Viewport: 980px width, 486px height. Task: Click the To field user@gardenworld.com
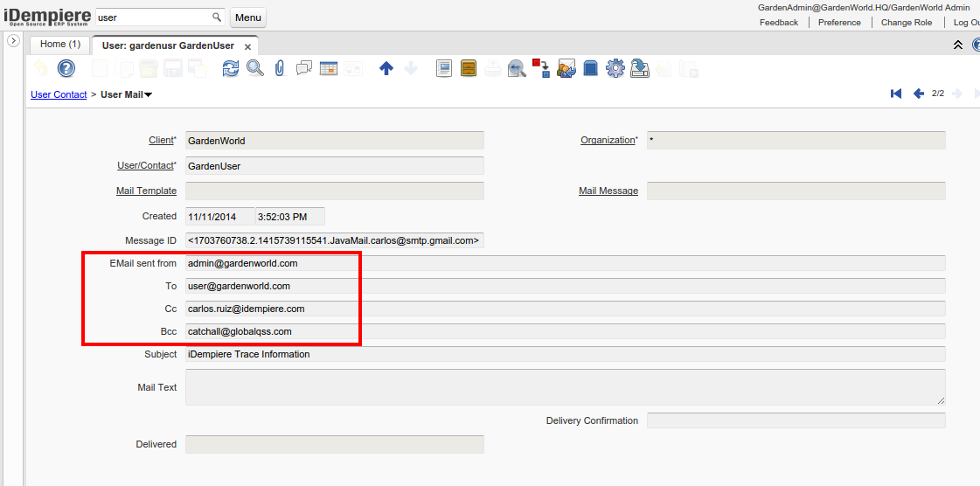click(x=565, y=286)
